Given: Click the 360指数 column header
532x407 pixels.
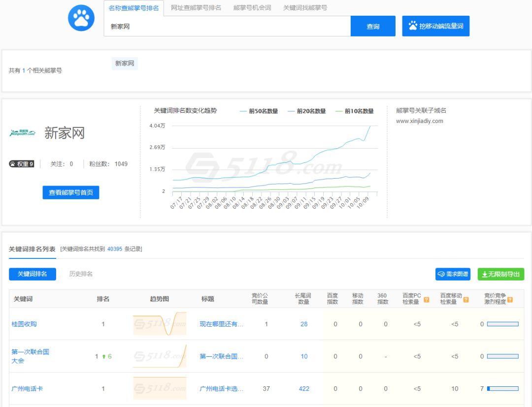Looking at the screenshot, I should [383, 299].
